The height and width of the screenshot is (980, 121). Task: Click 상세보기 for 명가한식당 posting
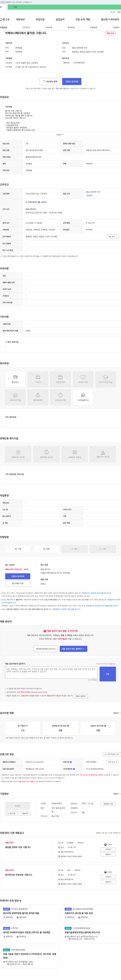click(x=108, y=877)
